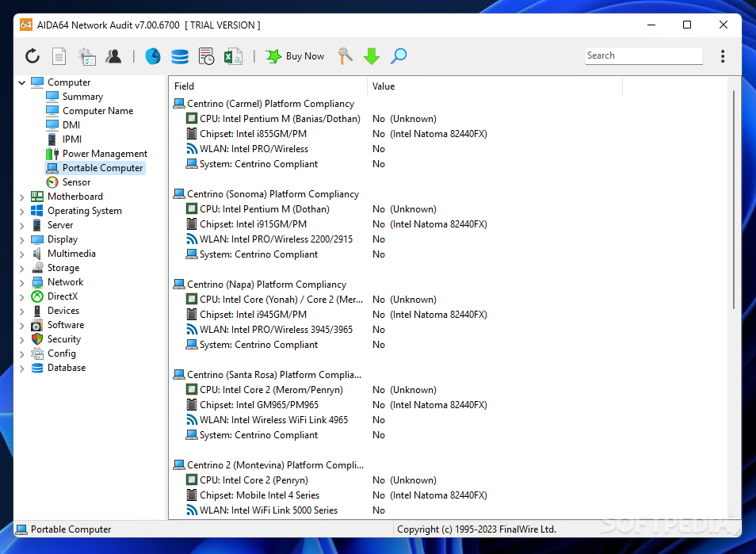Viewport: 756px width, 554px height.
Task: Click the Database tree icon
Action: pyautogui.click(x=37, y=368)
